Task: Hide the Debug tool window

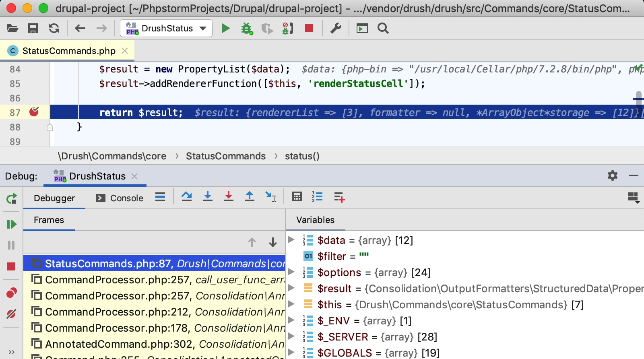Action: [x=634, y=175]
